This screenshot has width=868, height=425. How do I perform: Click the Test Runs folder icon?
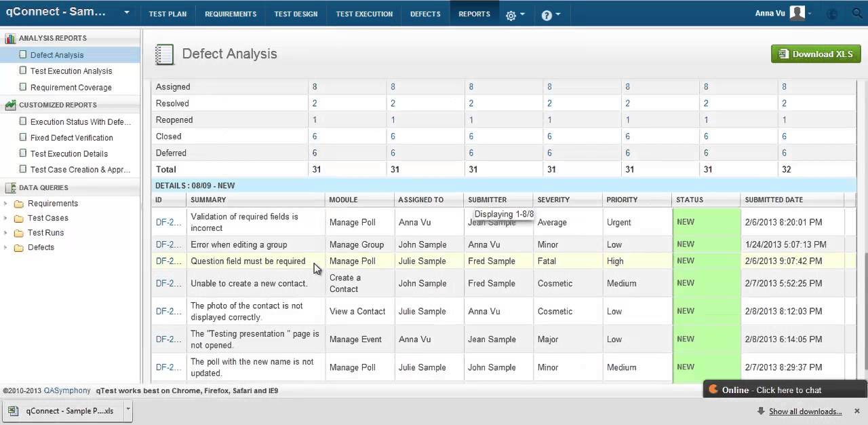click(19, 233)
